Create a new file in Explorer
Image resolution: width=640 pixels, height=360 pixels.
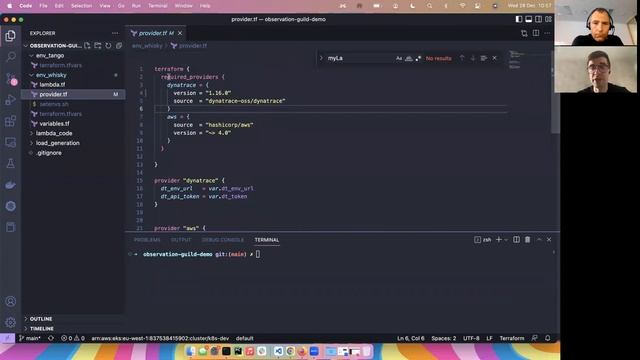(87, 46)
